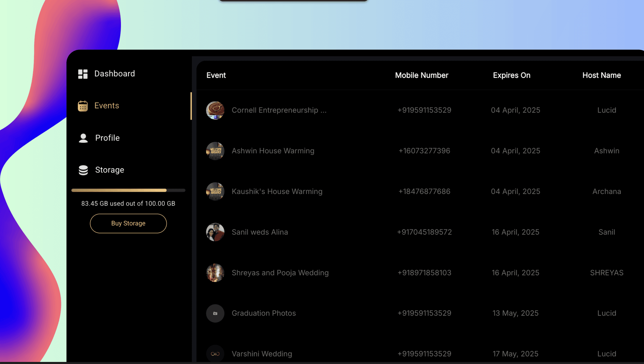Click the storage usage progress bar
The image size is (644, 364).
pyautogui.click(x=128, y=191)
